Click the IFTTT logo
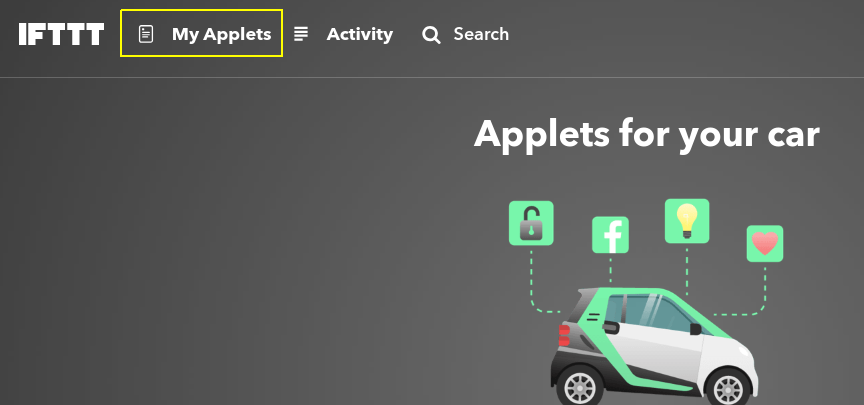864x405 pixels. (61, 34)
